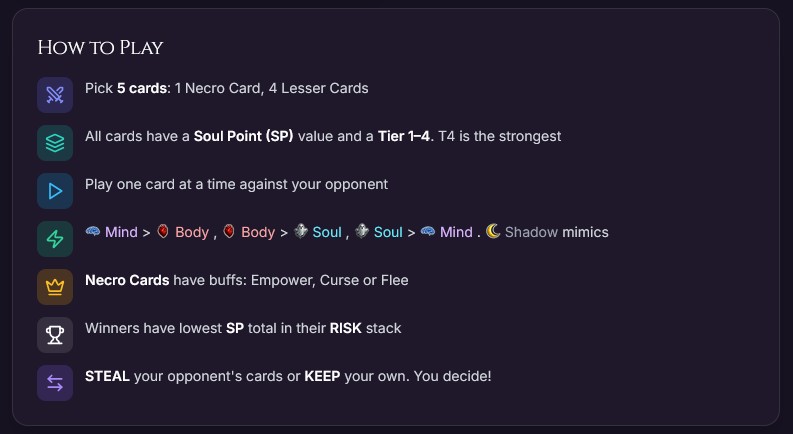Click the first red Body emoji

click(163, 232)
